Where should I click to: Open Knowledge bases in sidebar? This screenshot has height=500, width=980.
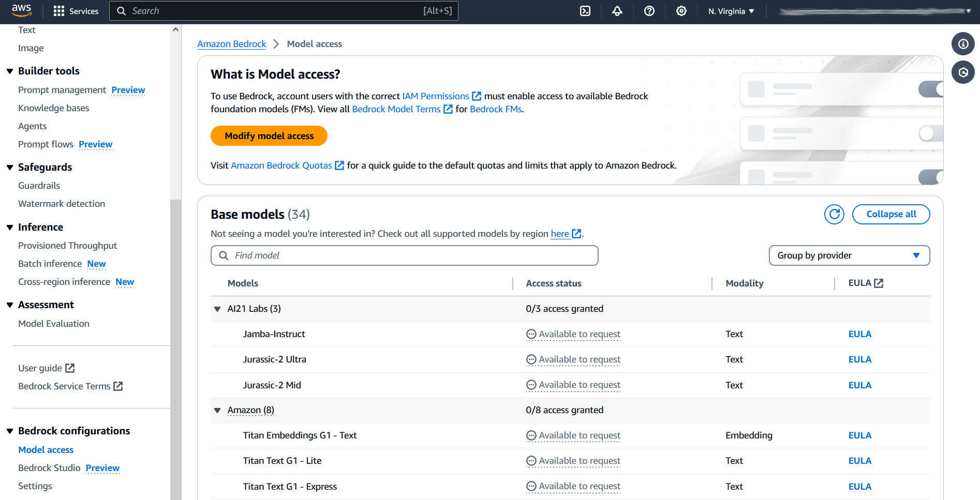point(53,108)
